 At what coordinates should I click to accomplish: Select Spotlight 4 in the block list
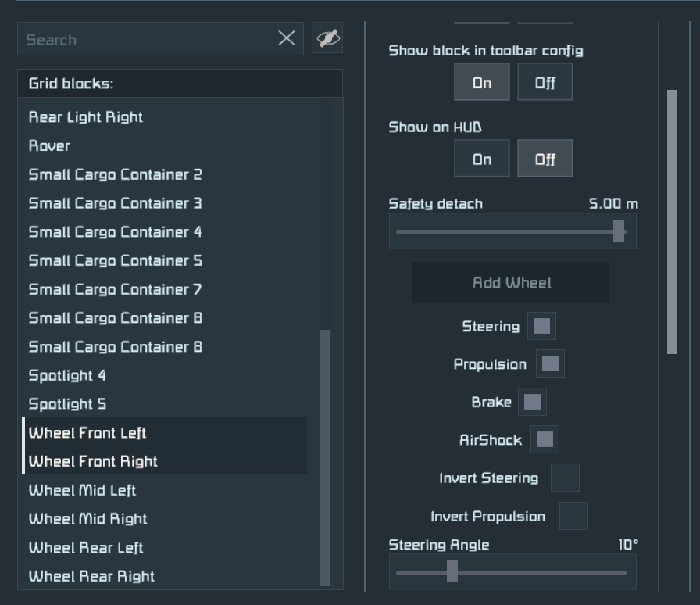tap(67, 375)
